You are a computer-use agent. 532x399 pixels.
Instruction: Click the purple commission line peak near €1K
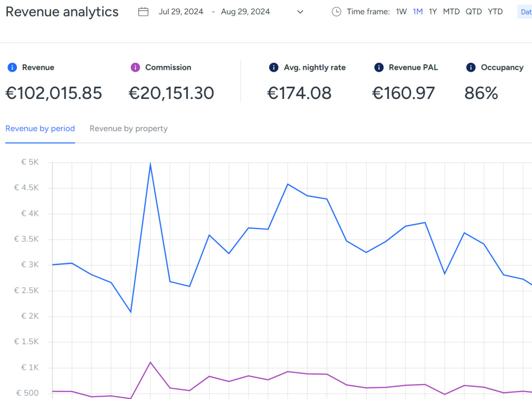(x=151, y=363)
